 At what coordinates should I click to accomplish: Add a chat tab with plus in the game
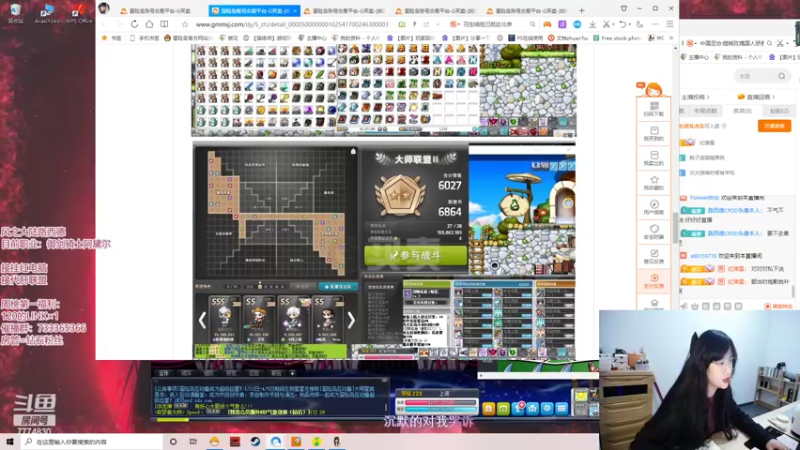292,373
